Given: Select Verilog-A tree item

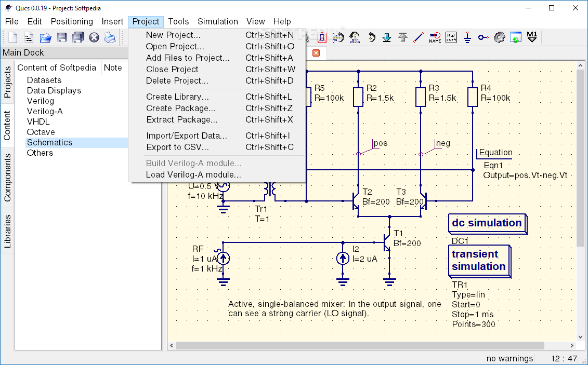Looking at the screenshot, I should 45,112.
